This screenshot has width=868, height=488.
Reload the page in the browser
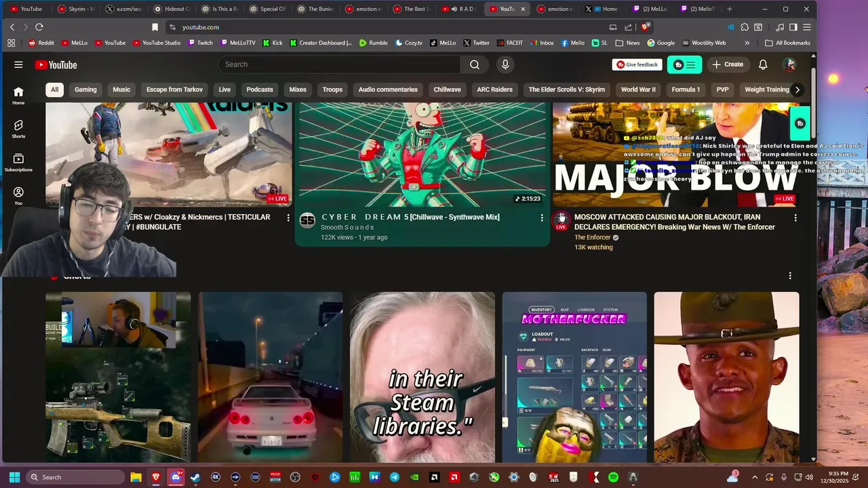(39, 27)
